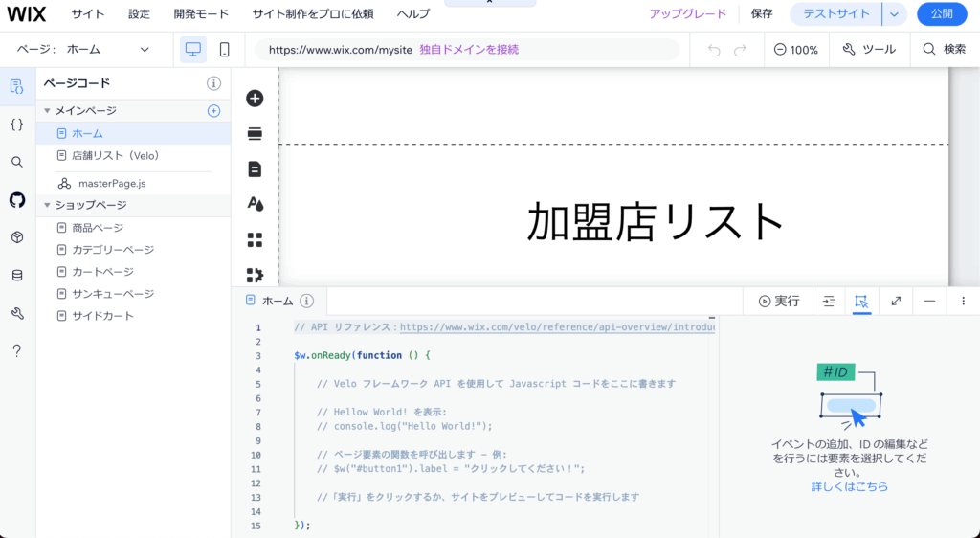Open the 検索 search button

(x=945, y=50)
